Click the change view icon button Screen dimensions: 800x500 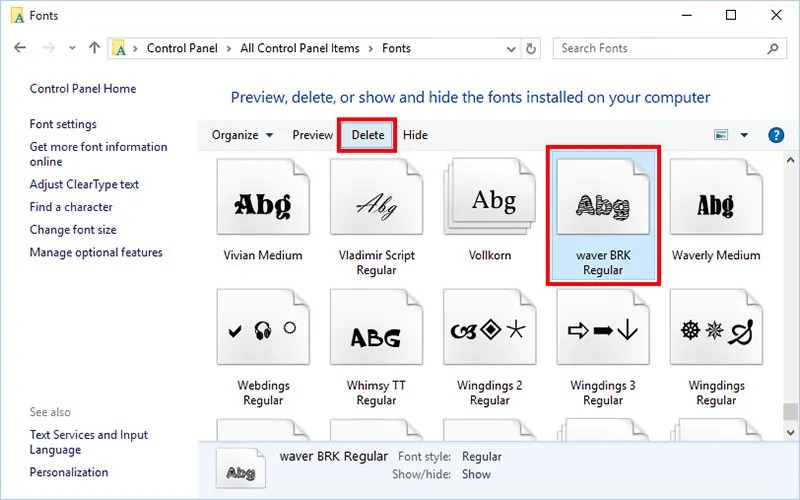click(721, 135)
